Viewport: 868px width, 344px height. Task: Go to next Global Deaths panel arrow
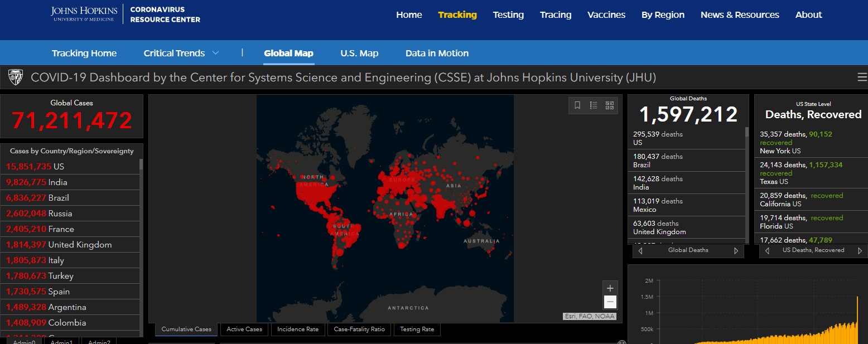(736, 251)
